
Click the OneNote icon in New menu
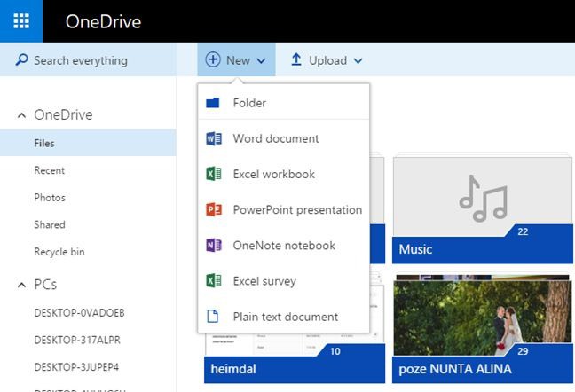point(214,245)
